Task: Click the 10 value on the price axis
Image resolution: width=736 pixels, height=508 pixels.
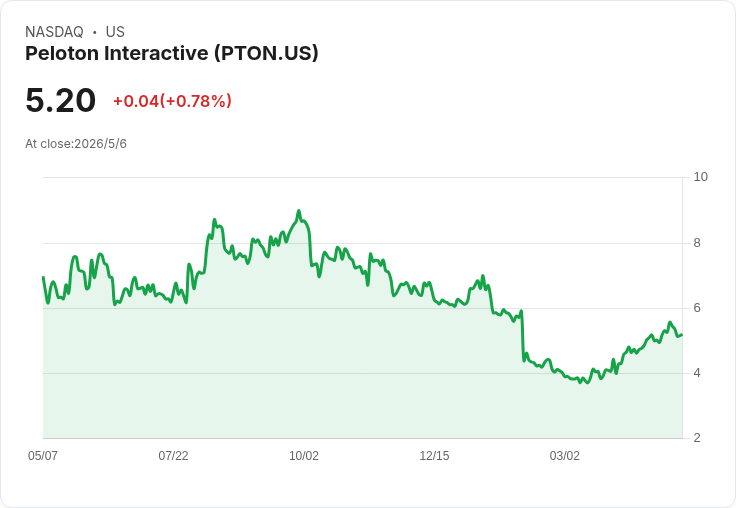Action: [x=700, y=177]
